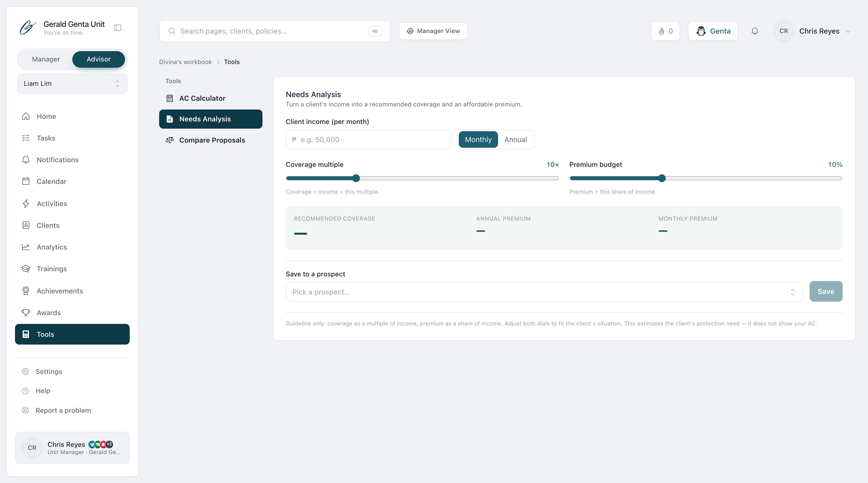Select the Advisor role toggle
This screenshot has width=868, height=483.
click(98, 59)
